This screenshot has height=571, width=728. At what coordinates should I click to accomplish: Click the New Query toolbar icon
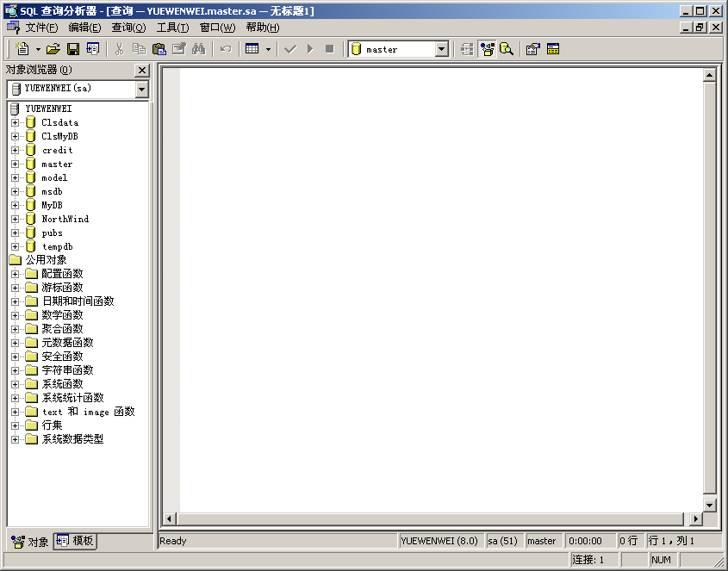[x=22, y=49]
